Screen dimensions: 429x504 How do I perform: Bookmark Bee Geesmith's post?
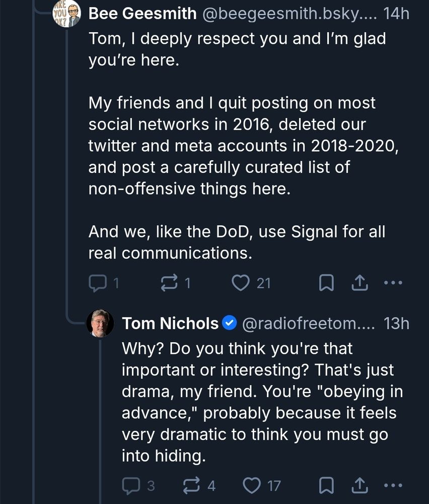tap(326, 284)
